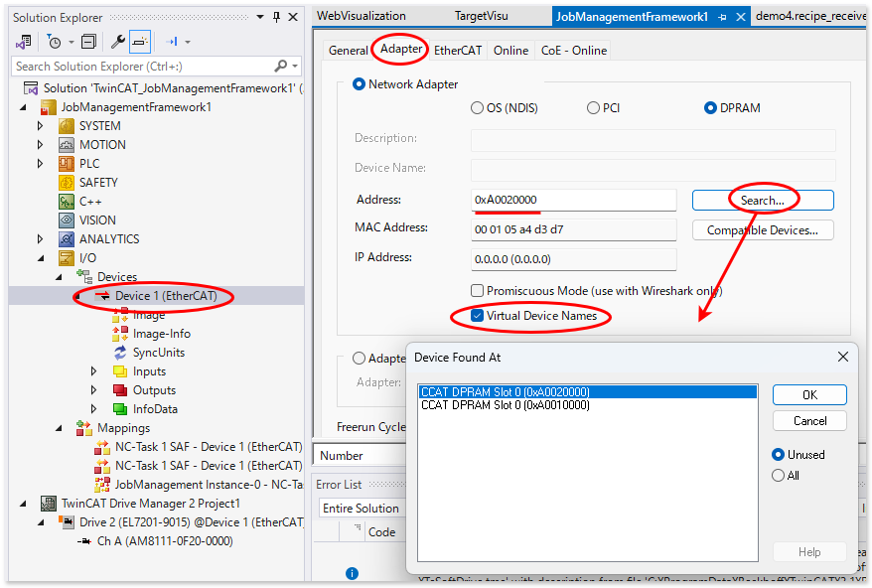Select the SyncUnits icon under Device 1
The image size is (872, 588).
(x=120, y=353)
